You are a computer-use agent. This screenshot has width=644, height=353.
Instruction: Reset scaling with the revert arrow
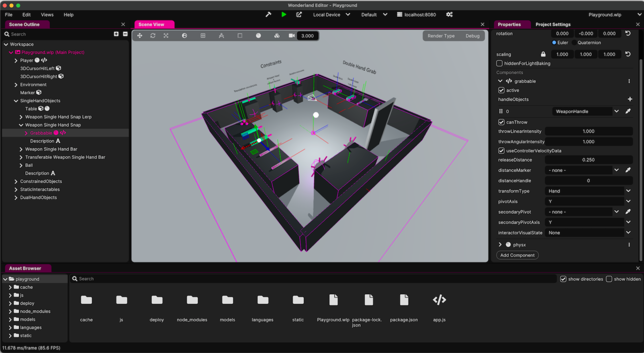(x=628, y=54)
